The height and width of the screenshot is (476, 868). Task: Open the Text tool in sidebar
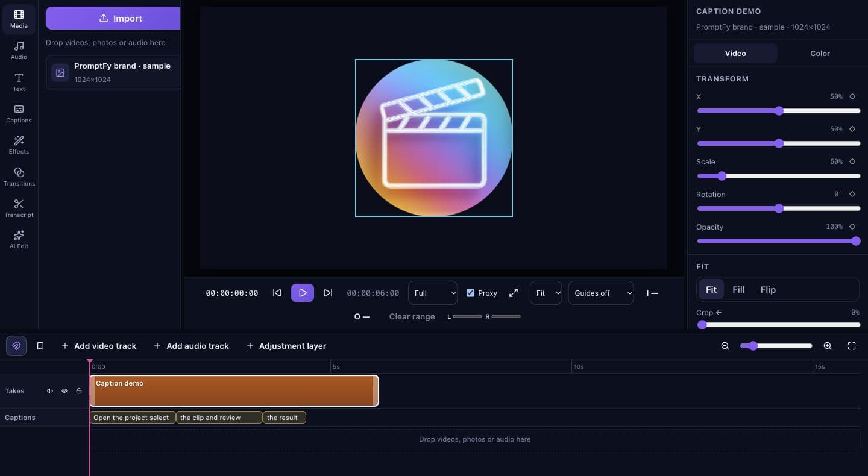click(x=19, y=83)
